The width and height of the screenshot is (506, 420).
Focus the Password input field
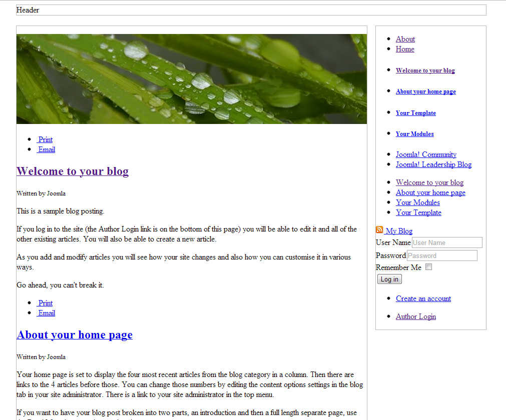[x=442, y=255]
